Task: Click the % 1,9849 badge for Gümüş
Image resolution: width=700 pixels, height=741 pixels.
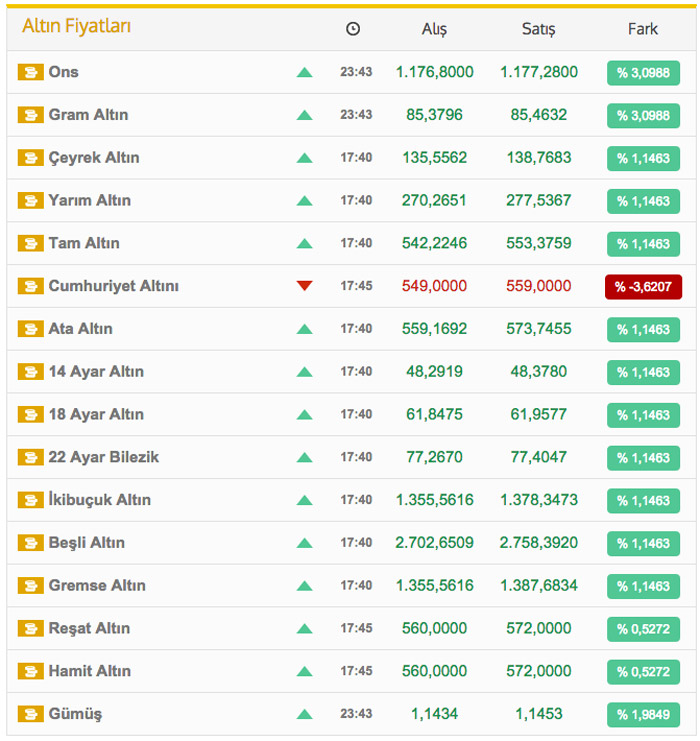Action: pyautogui.click(x=642, y=715)
